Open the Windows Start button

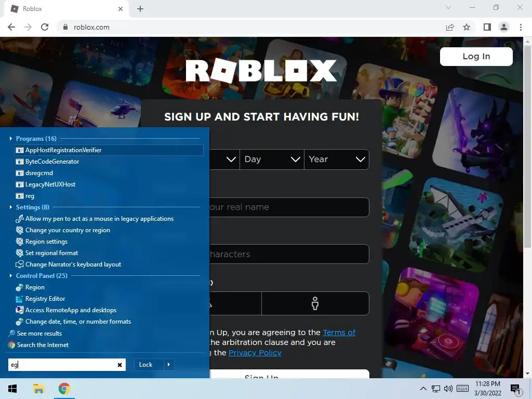click(x=12, y=389)
